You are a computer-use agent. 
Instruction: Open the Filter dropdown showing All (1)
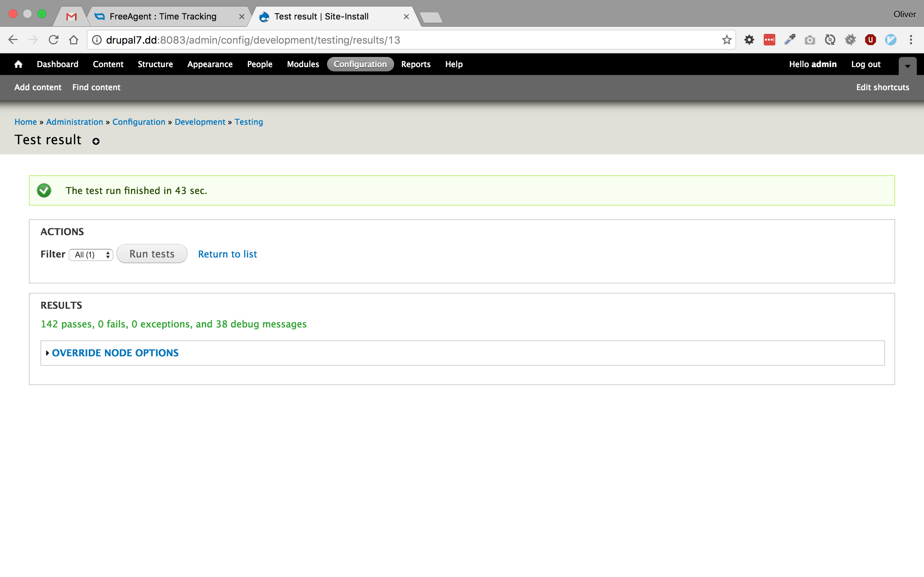(x=91, y=255)
